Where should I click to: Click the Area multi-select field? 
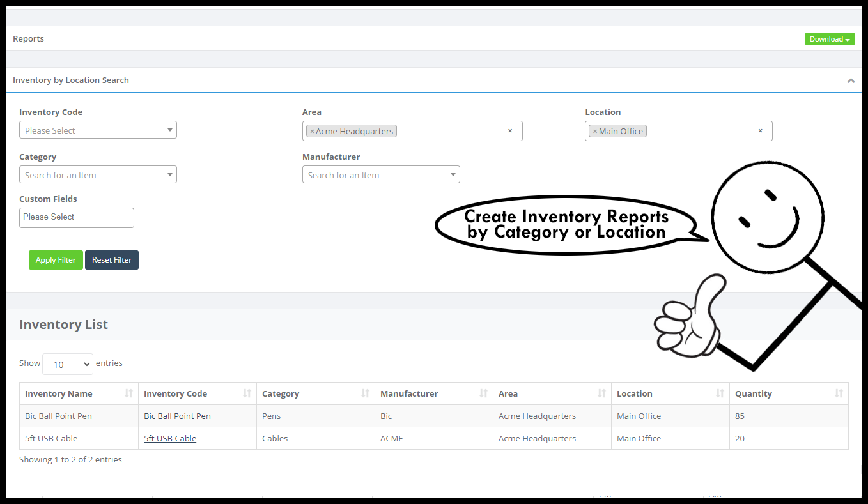point(412,131)
